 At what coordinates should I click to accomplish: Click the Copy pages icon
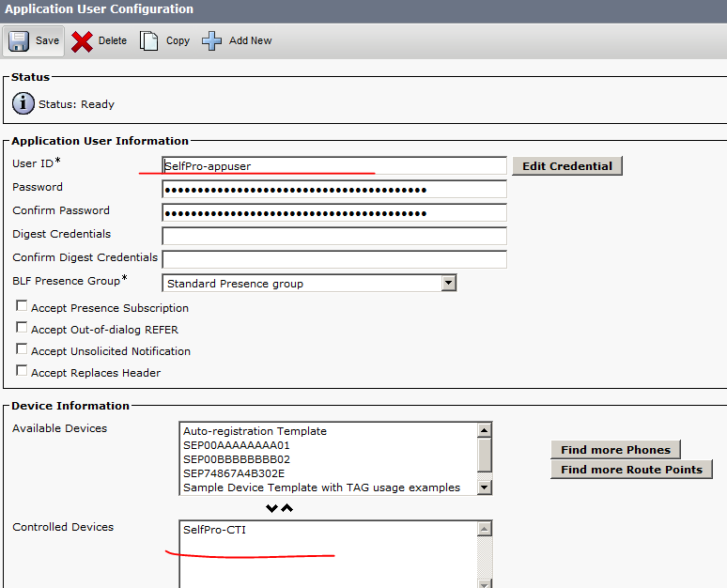(148, 40)
